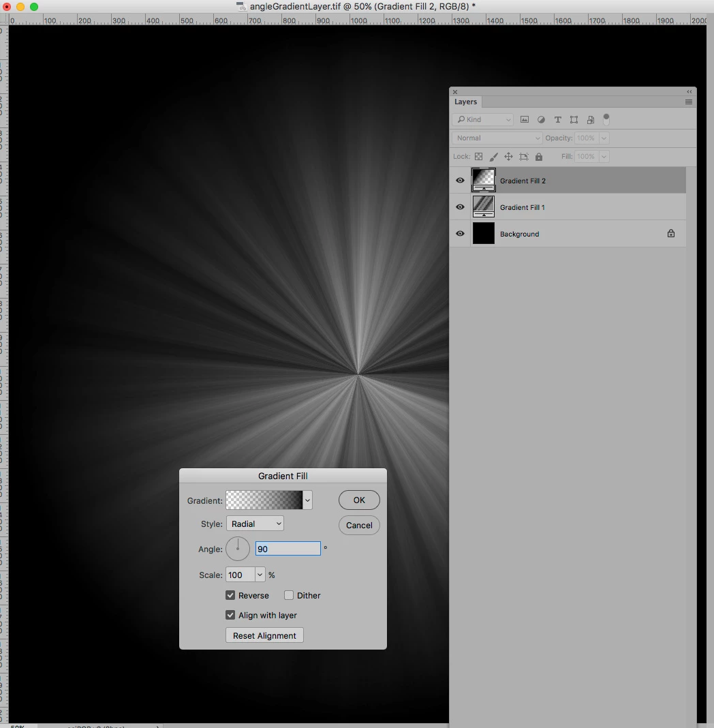Close the Layers panel with X
This screenshot has height=728, width=714.
(455, 91)
